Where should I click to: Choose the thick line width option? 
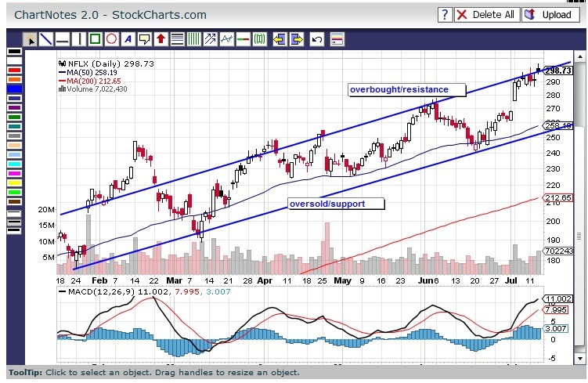(x=15, y=231)
